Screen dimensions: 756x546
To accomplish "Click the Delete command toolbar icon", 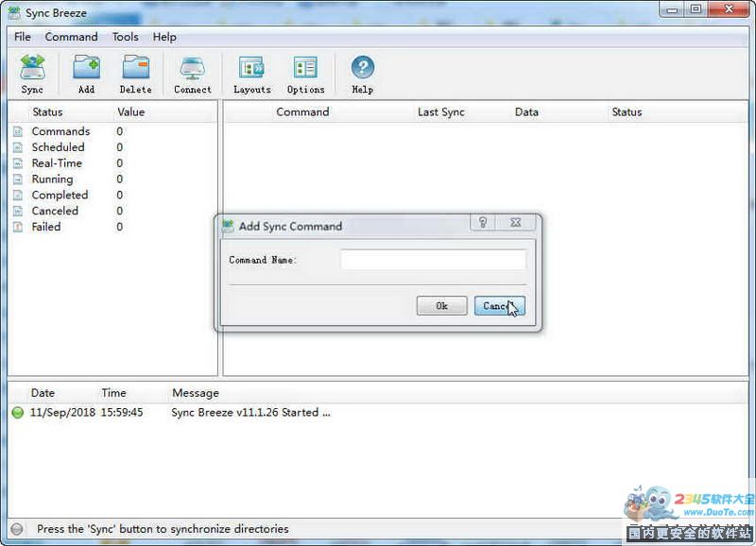I will (135, 67).
